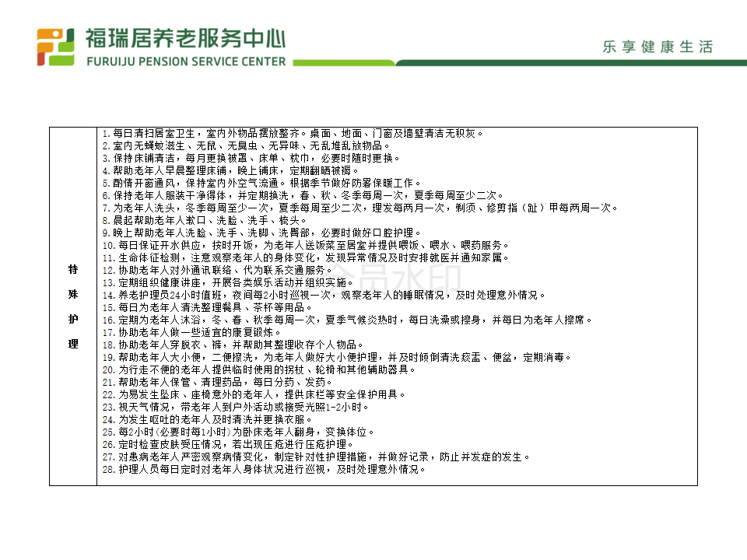The width and height of the screenshot is (747, 560).
Task: Select item 22 about 床栏等安全保护用具
Action: 254,394
